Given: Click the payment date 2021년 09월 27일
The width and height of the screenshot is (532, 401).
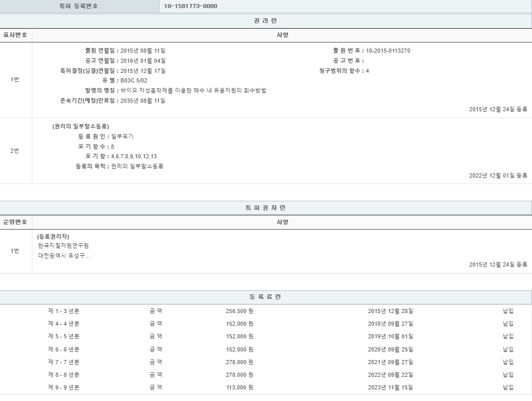Looking at the screenshot, I should click(390, 362).
